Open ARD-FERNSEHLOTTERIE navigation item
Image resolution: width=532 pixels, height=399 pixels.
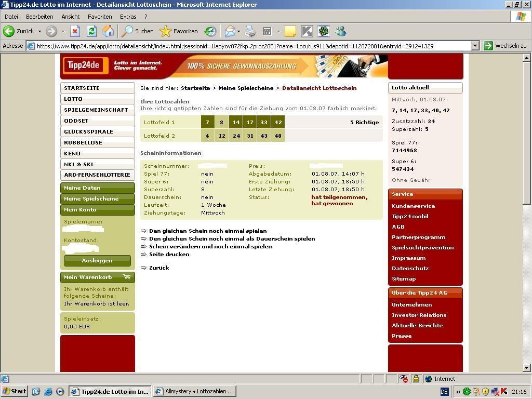[x=97, y=175]
